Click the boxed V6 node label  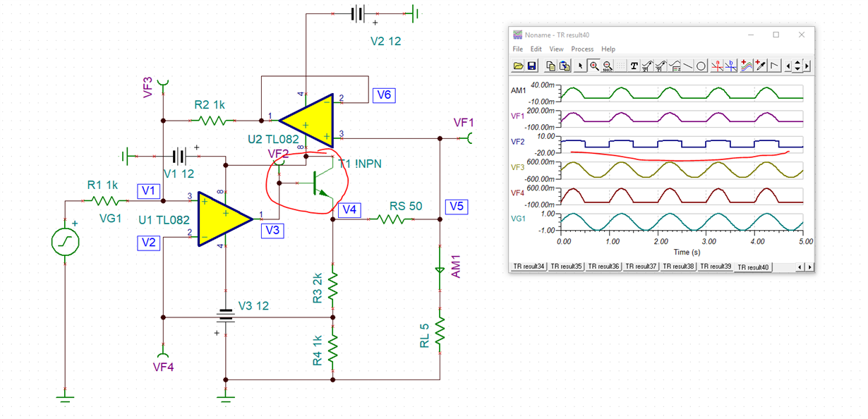tap(384, 95)
